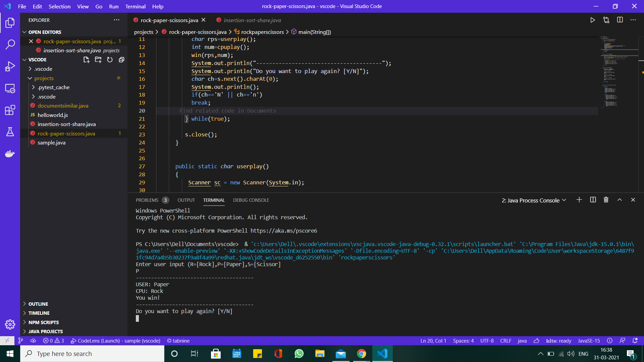Image resolution: width=644 pixels, height=362 pixels.
Task: Switch to the DEBUG CONSOLE tab
Action: click(x=251, y=200)
